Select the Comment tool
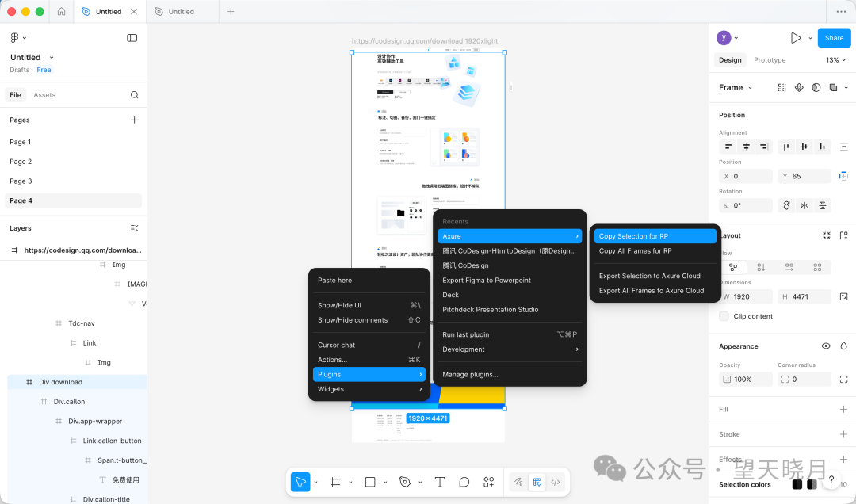 pyautogui.click(x=464, y=482)
